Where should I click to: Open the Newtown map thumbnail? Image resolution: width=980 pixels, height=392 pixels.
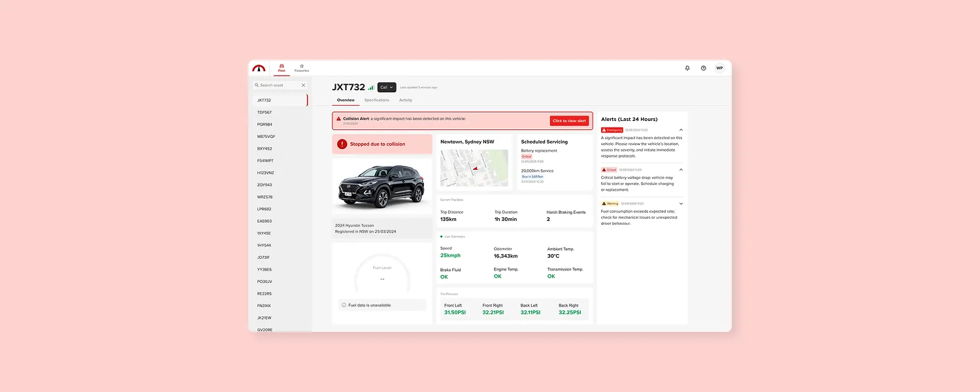pyautogui.click(x=474, y=168)
